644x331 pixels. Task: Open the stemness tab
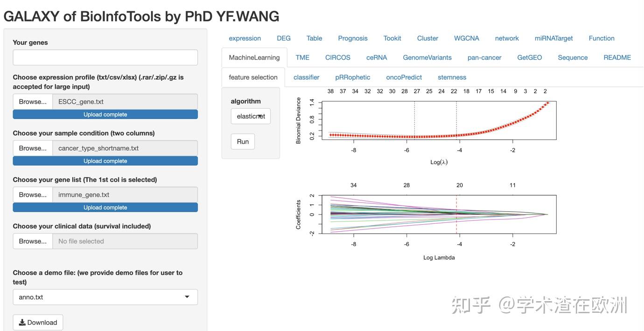[451, 77]
